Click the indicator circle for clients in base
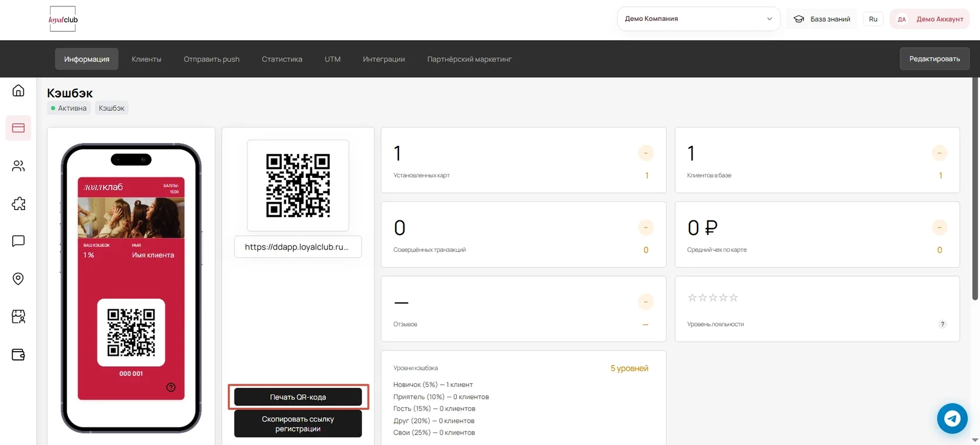Viewport: 980px width, 445px height. 940,153
